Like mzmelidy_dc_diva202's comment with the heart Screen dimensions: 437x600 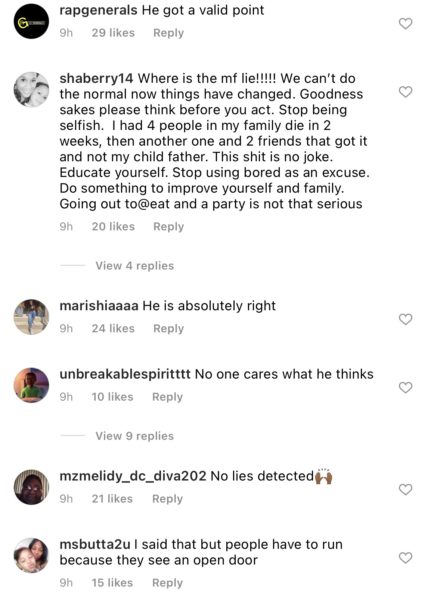pyautogui.click(x=406, y=489)
